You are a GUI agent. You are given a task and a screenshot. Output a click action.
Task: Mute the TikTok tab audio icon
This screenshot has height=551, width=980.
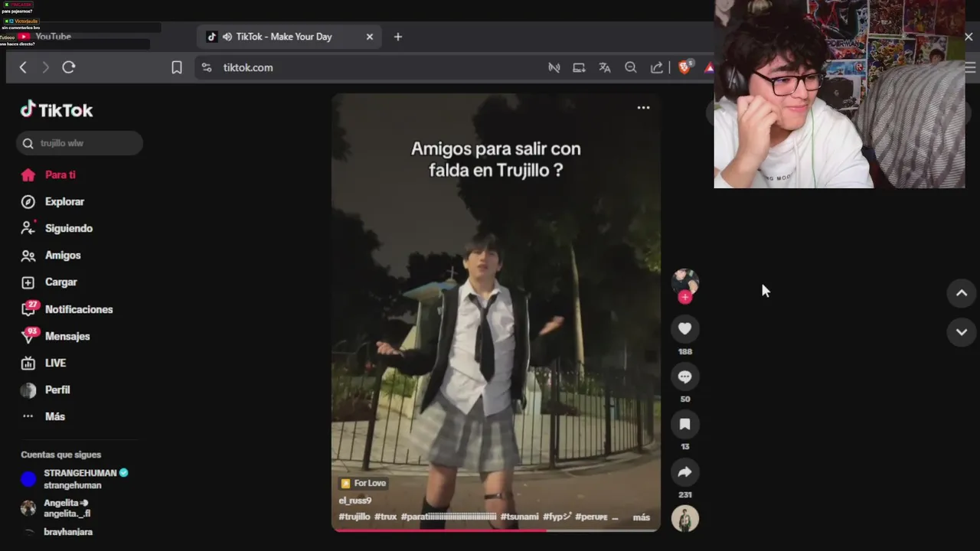pyautogui.click(x=227, y=37)
